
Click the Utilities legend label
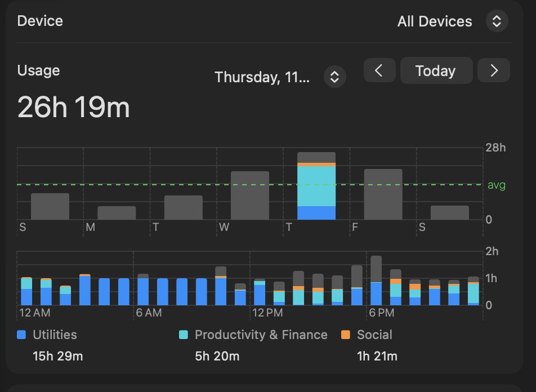click(x=55, y=335)
